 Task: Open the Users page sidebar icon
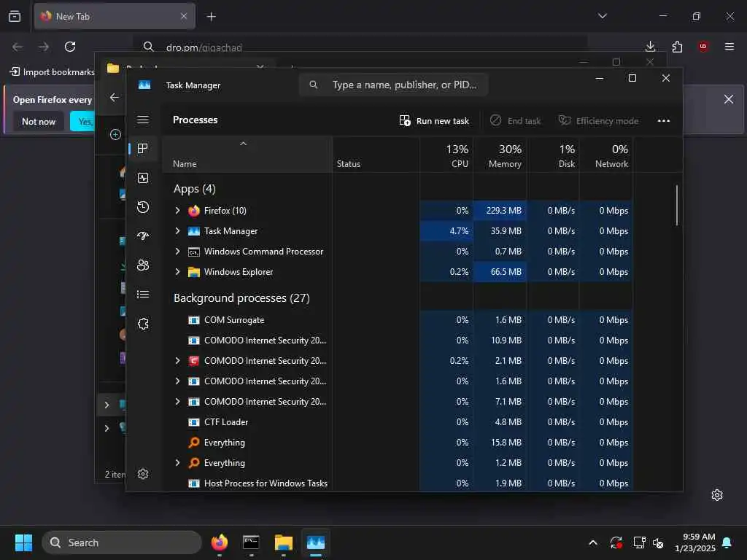pyautogui.click(x=143, y=265)
